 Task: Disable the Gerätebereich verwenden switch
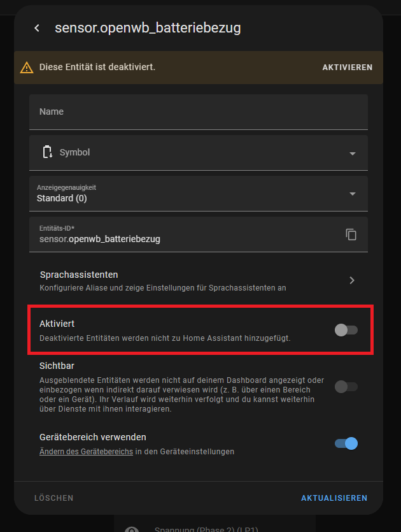(346, 443)
